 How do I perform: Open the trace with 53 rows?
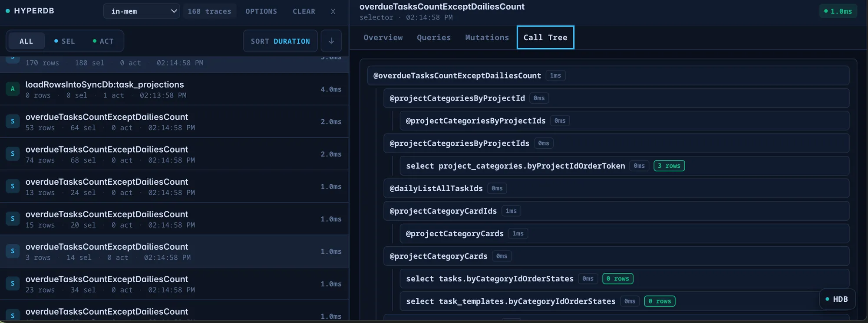(x=174, y=122)
